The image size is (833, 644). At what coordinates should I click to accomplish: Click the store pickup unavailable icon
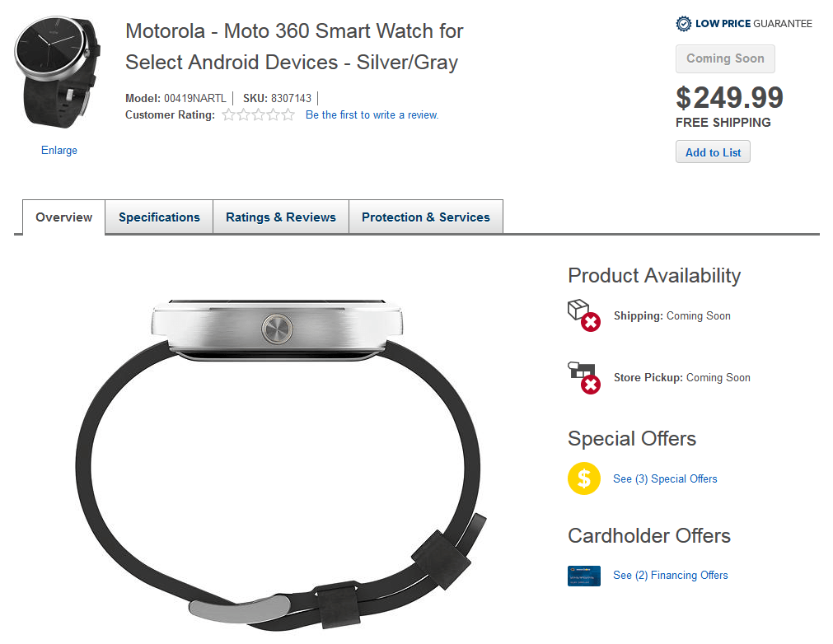[x=584, y=377]
